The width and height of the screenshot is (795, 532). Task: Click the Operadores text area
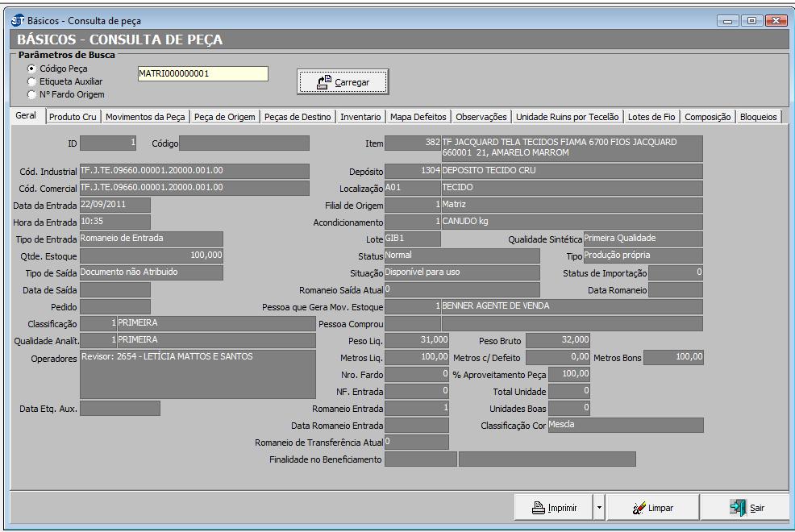[198, 374]
